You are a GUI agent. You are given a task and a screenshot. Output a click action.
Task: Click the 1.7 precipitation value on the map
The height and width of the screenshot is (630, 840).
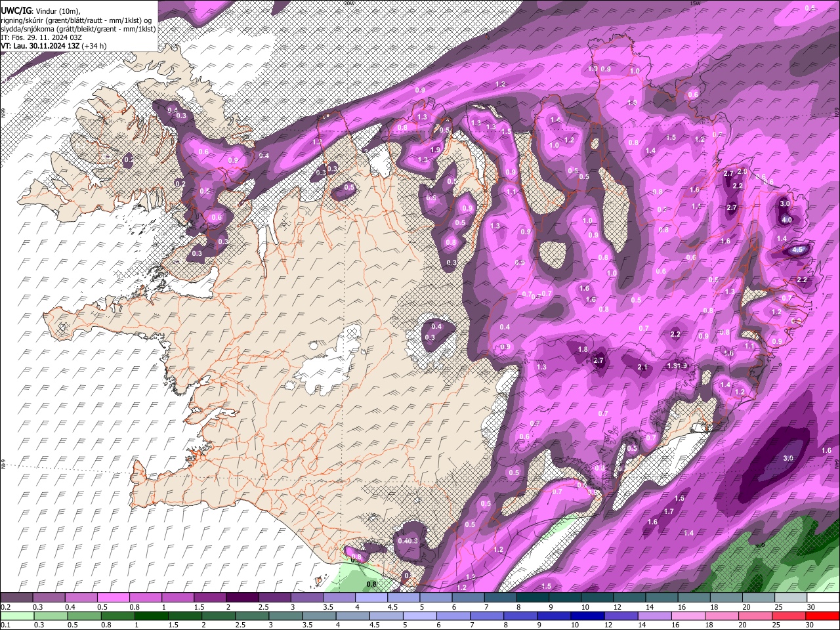pos(669,511)
